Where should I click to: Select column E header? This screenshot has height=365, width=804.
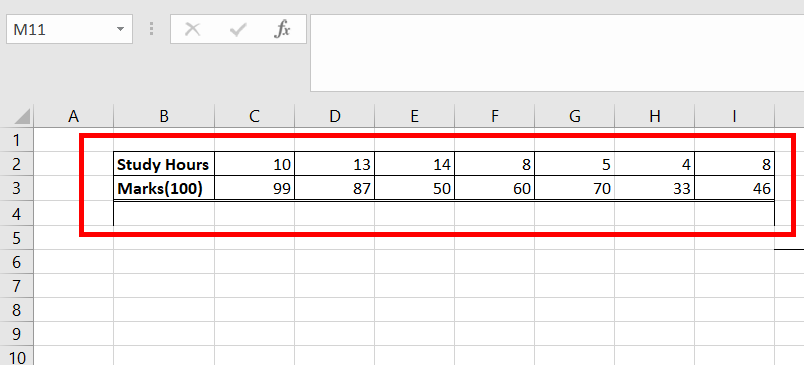click(x=414, y=116)
